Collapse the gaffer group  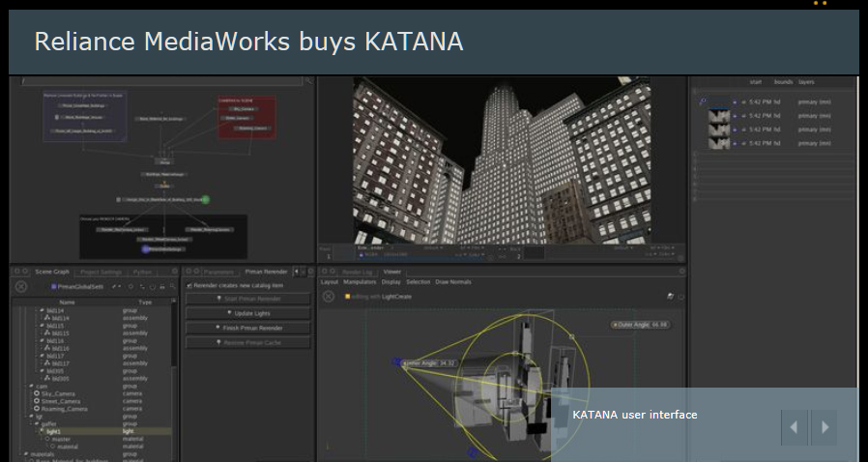pos(37,424)
